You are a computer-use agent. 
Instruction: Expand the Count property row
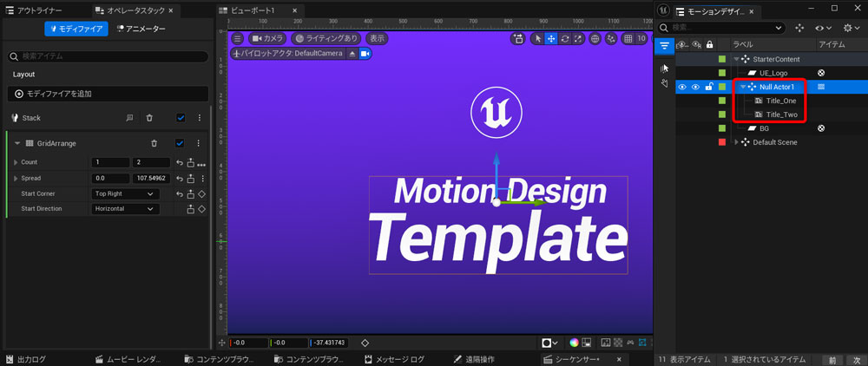point(16,162)
